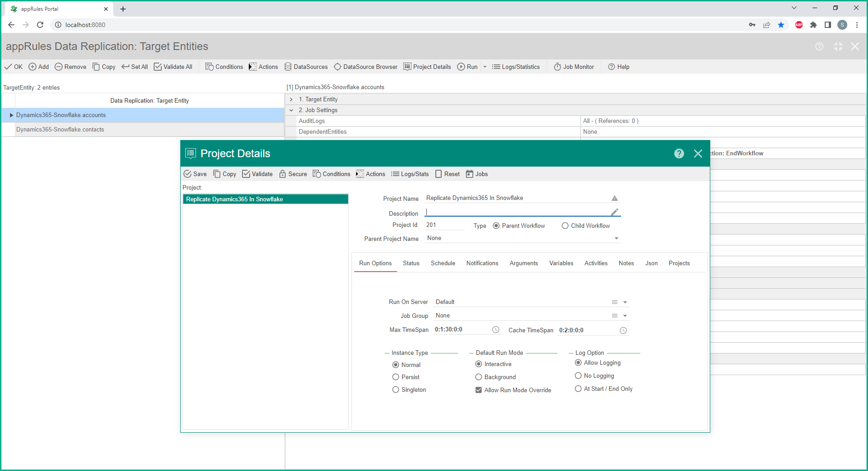Open the Parent Project Name dropdown

coord(617,238)
